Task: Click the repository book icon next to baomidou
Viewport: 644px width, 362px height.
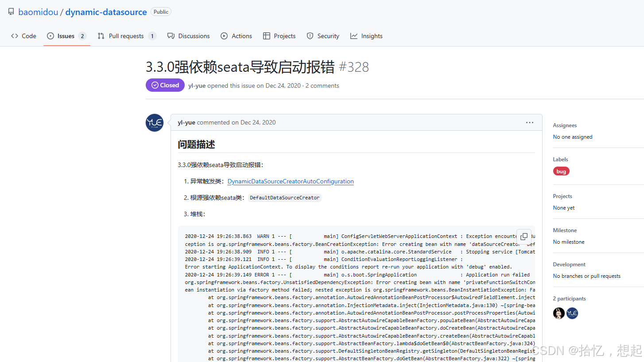Action: pyautogui.click(x=11, y=12)
